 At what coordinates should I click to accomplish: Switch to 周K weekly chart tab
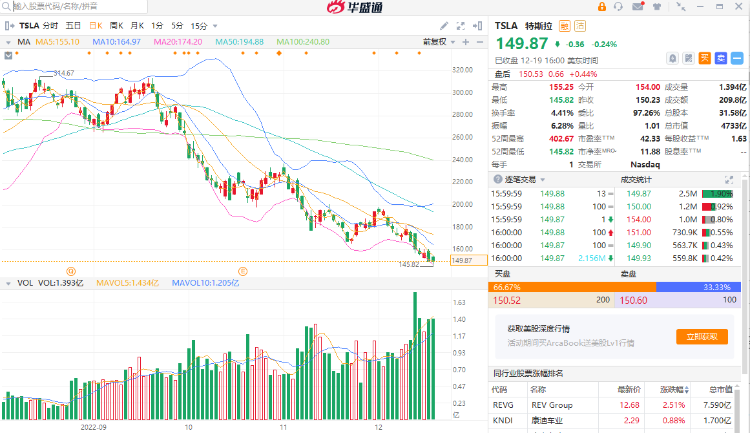click(x=116, y=25)
